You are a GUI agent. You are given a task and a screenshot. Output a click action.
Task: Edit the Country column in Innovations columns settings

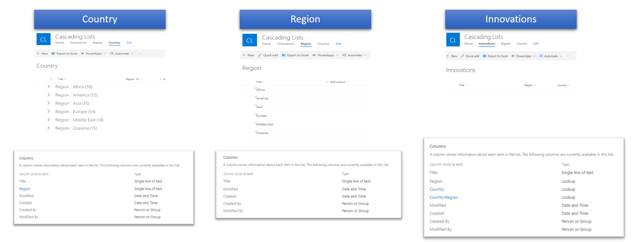tap(437, 189)
